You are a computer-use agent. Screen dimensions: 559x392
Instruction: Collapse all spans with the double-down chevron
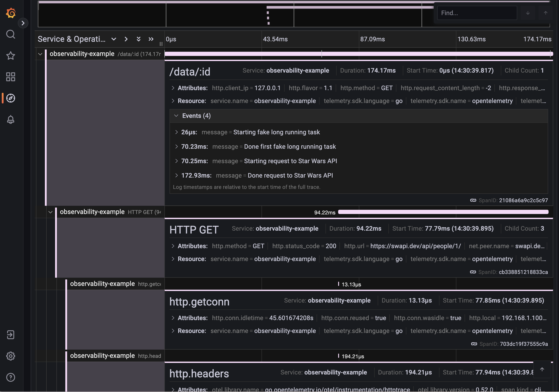pyautogui.click(x=139, y=39)
